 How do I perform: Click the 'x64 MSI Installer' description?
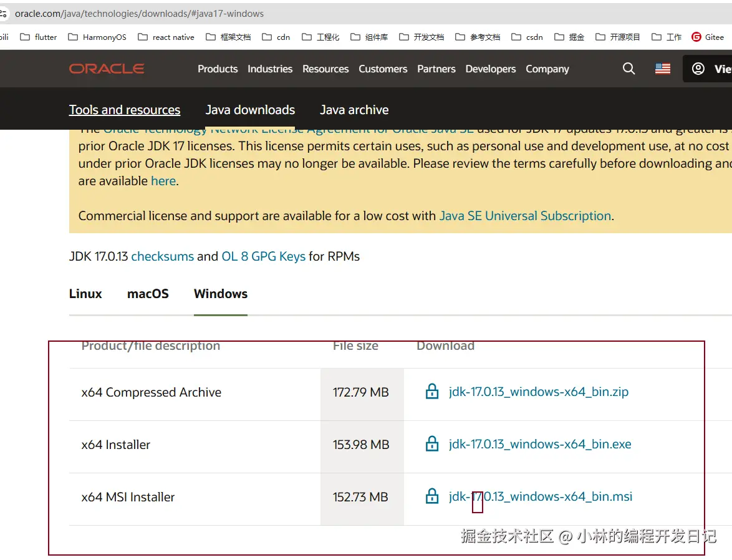point(128,497)
